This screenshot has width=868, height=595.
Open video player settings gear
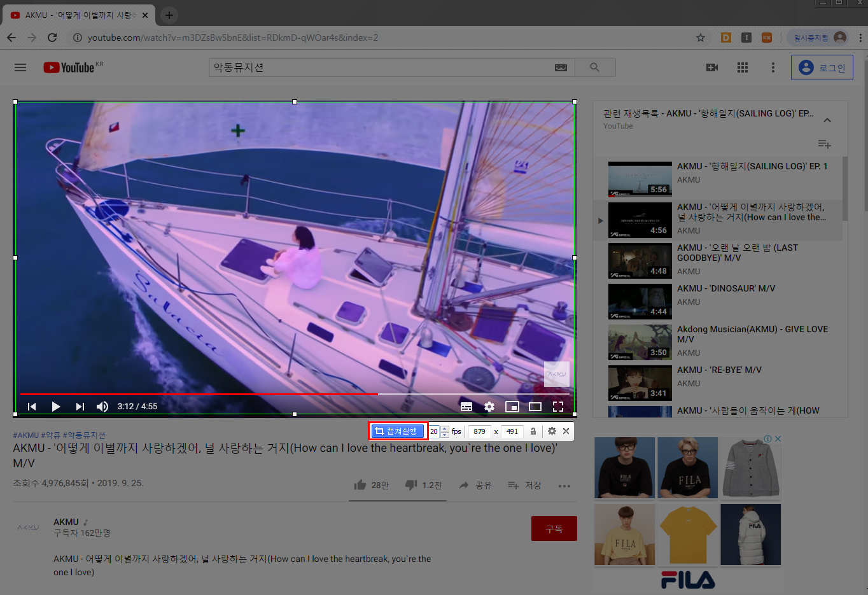pos(489,407)
